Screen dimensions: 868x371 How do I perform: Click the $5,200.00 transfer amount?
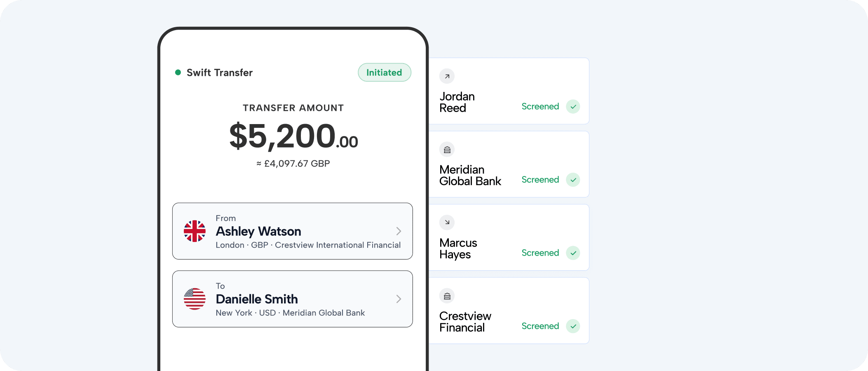(x=293, y=136)
